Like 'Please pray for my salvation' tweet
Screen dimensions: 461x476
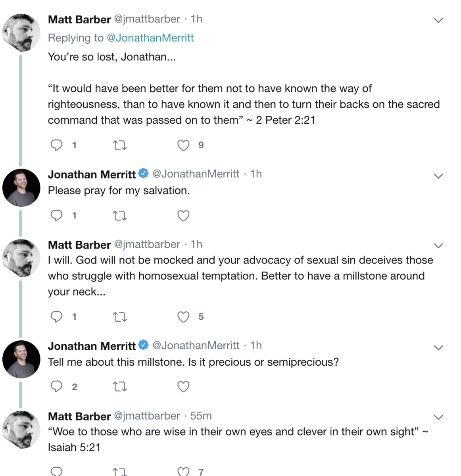183,216
